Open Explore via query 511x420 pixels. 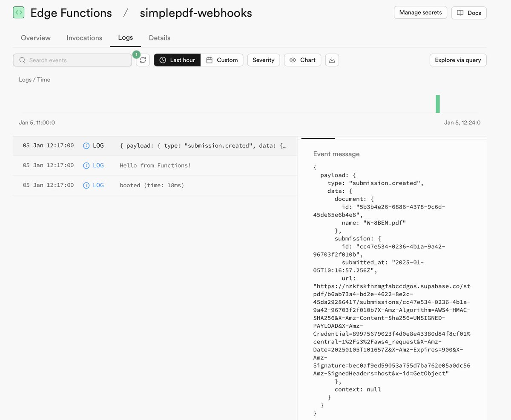(458, 60)
